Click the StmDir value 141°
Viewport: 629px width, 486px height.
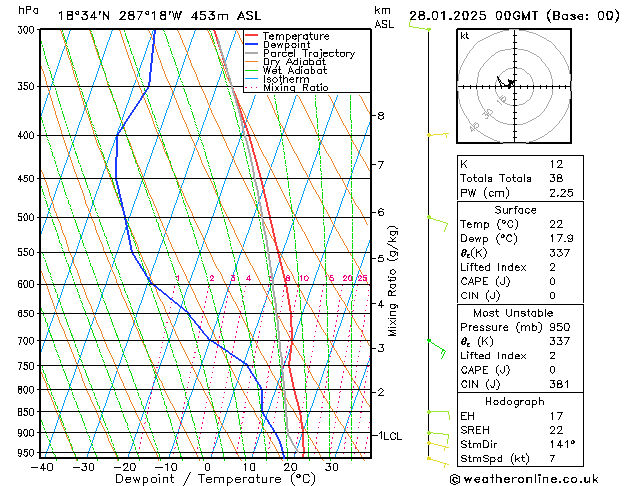pyautogui.click(x=562, y=444)
